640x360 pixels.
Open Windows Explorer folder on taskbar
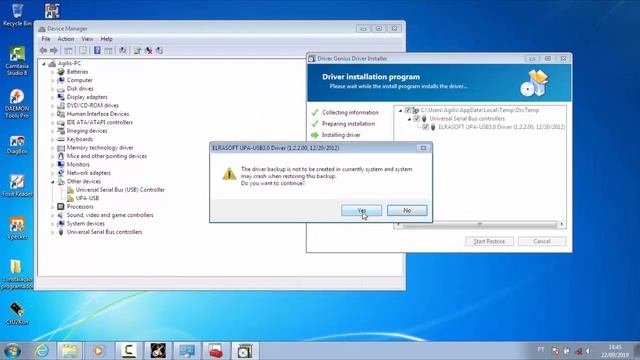point(70,351)
